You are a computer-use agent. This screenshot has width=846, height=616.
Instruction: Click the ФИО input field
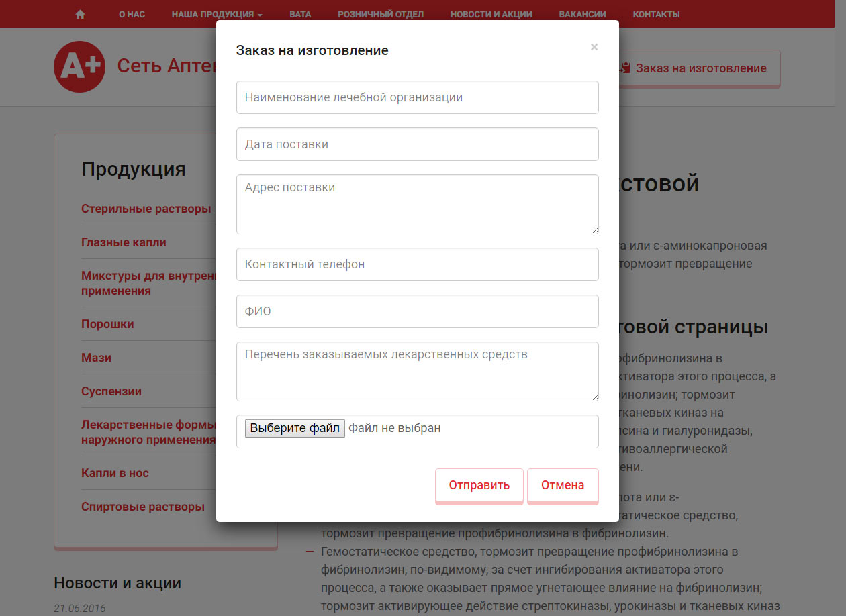[x=417, y=311]
